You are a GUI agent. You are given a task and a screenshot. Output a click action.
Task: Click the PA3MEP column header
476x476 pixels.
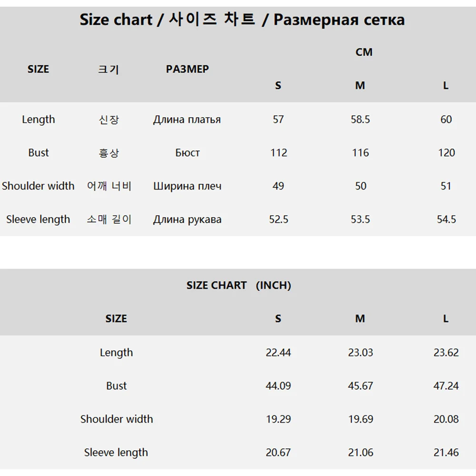[x=187, y=69]
